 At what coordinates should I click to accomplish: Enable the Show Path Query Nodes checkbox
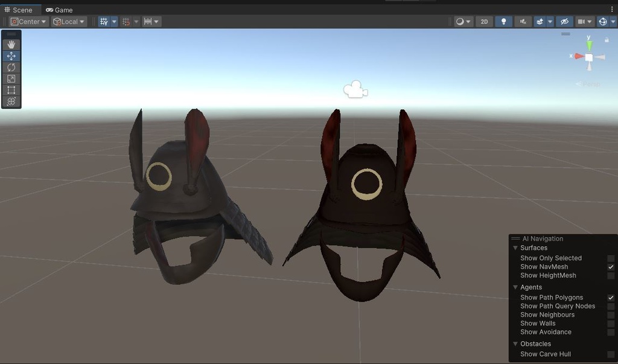tap(611, 307)
